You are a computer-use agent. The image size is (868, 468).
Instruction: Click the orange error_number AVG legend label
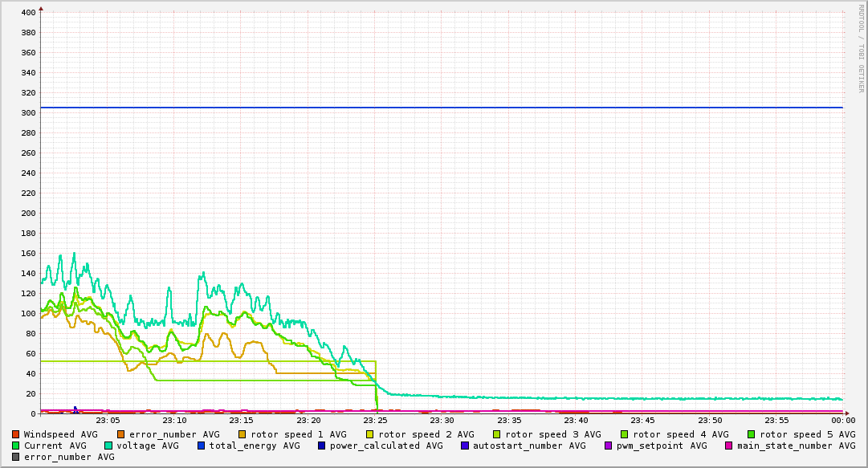[174, 435]
